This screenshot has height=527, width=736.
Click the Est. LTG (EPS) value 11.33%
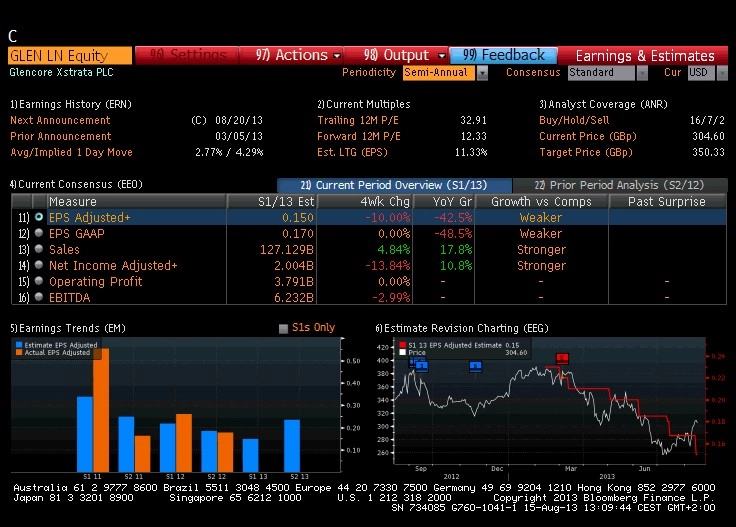[471, 152]
